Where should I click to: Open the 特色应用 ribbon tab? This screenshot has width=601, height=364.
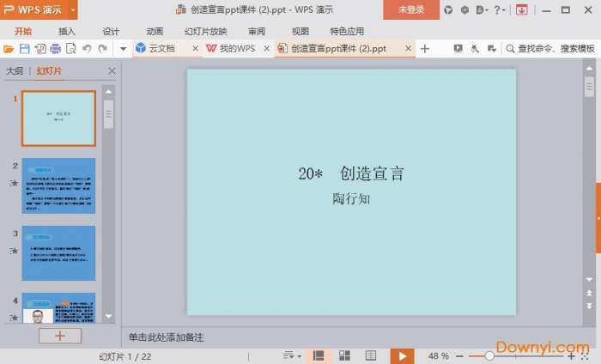pos(347,32)
